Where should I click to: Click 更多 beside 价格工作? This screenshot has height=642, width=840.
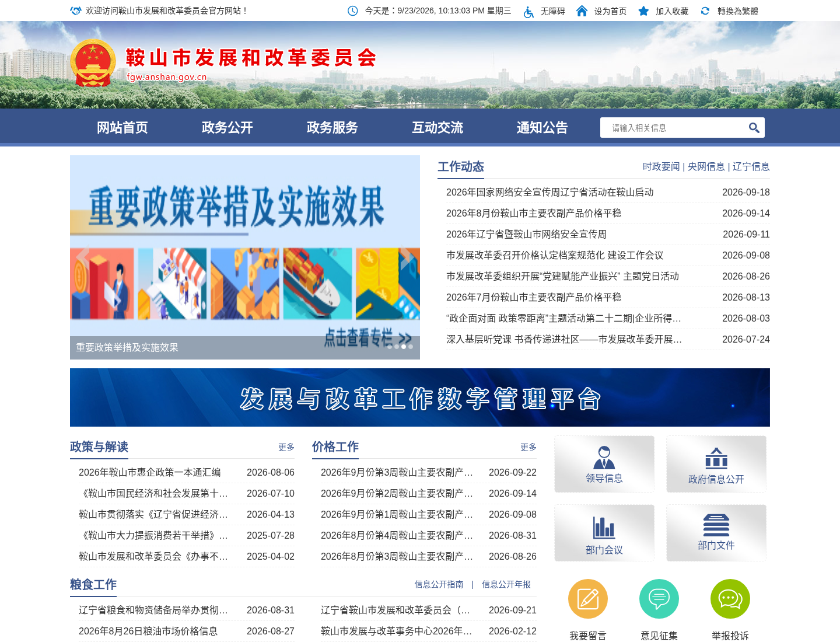coord(528,447)
